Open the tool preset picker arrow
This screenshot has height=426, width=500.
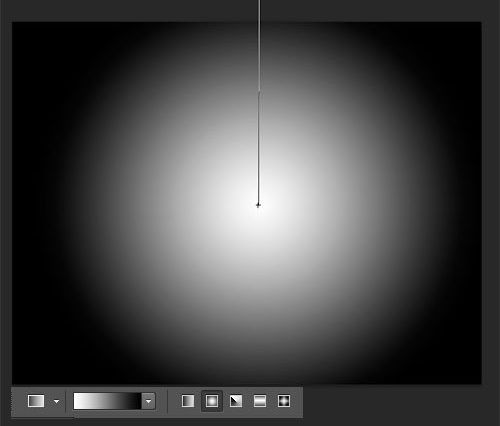(x=56, y=401)
